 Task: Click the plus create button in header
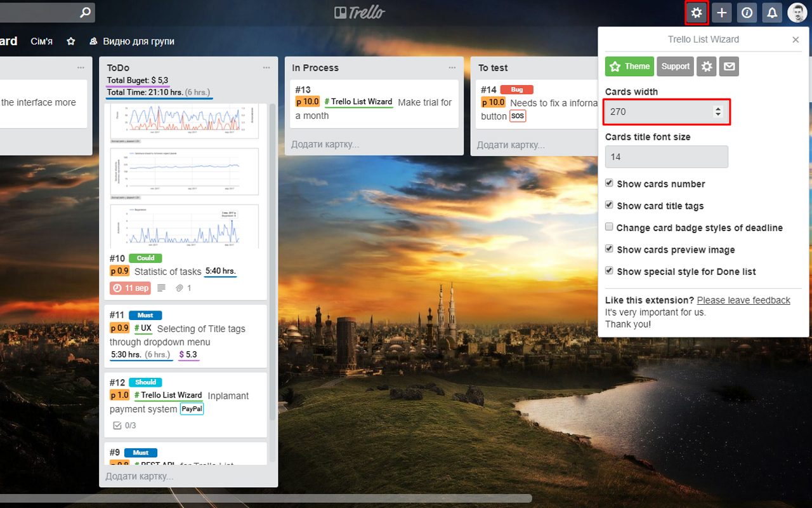722,13
